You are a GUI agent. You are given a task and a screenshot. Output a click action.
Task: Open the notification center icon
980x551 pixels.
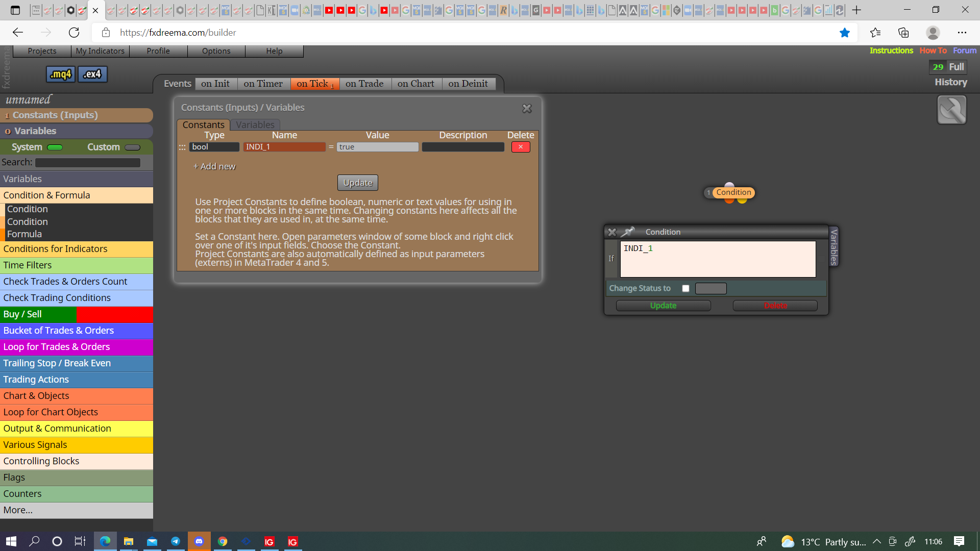(x=959, y=541)
